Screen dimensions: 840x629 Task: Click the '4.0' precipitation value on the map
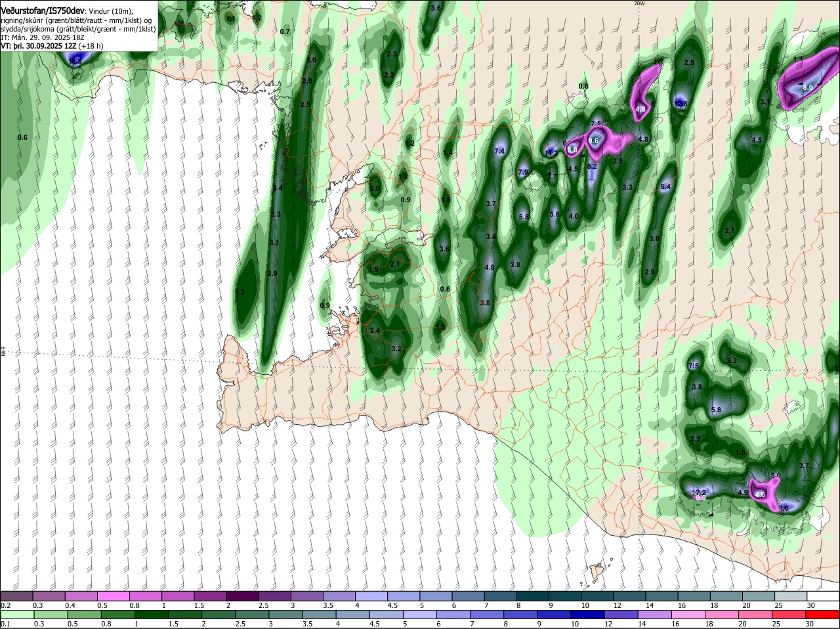[x=574, y=217]
